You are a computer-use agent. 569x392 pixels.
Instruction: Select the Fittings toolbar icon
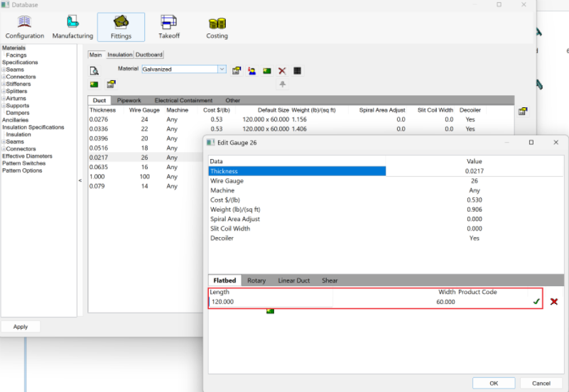(x=121, y=27)
